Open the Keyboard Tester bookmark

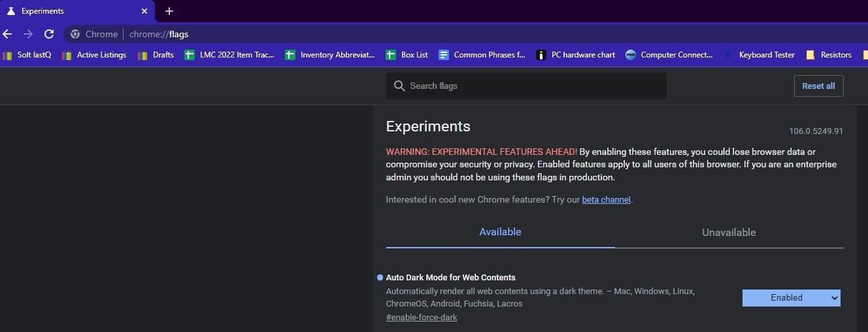pyautogui.click(x=759, y=55)
